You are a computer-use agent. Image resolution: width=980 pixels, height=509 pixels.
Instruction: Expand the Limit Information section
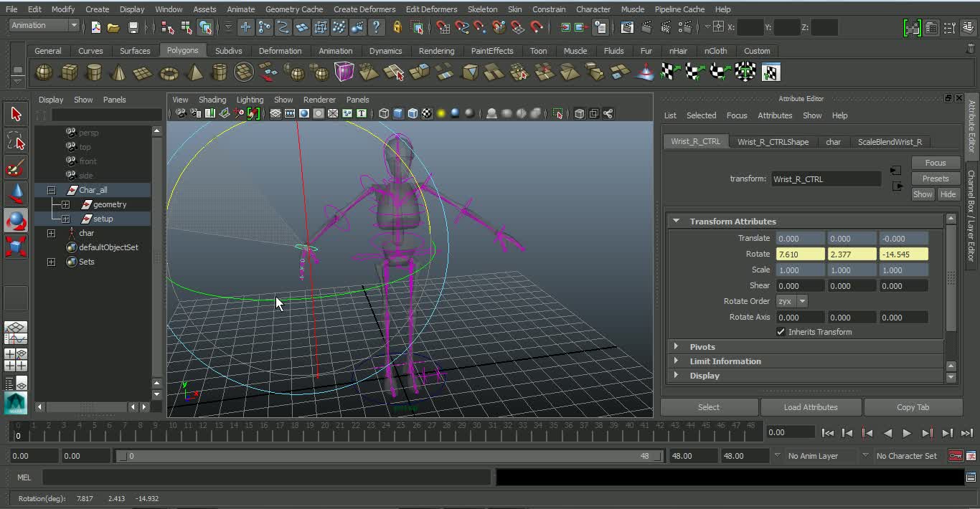pos(676,361)
